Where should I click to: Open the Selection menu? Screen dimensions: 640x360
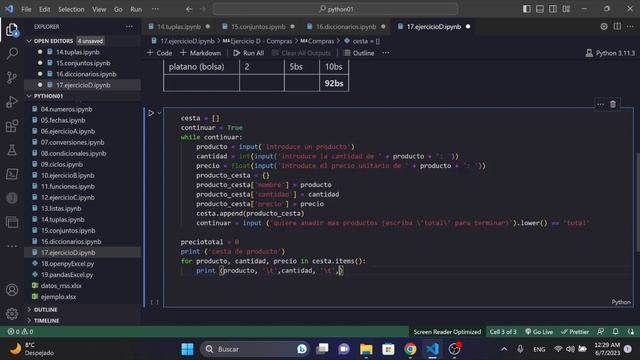click(x=71, y=9)
